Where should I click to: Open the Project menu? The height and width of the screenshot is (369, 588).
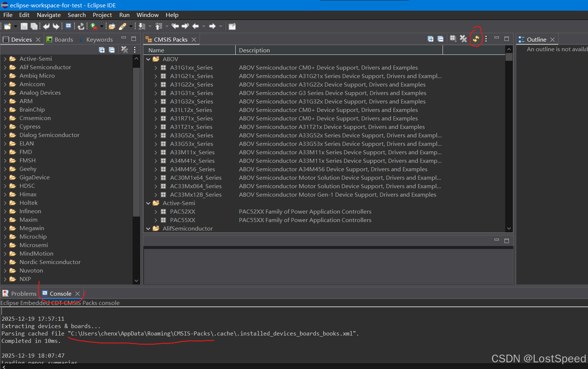(x=102, y=15)
